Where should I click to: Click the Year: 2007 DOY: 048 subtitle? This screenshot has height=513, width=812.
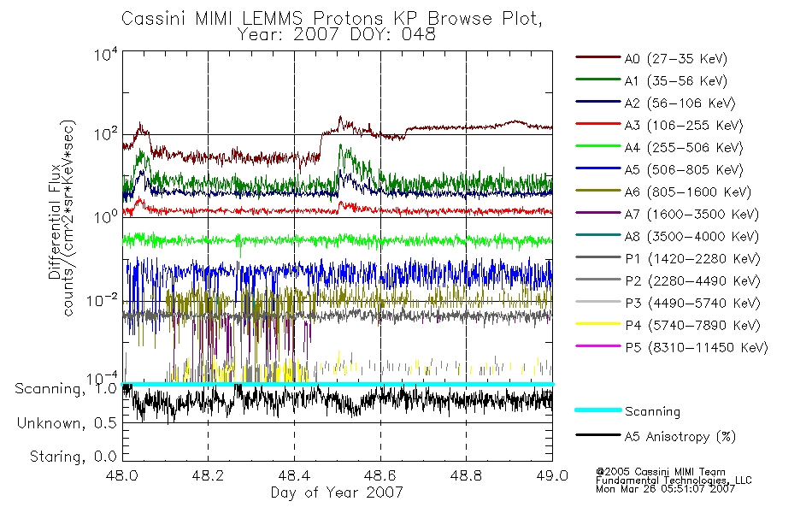point(337,35)
